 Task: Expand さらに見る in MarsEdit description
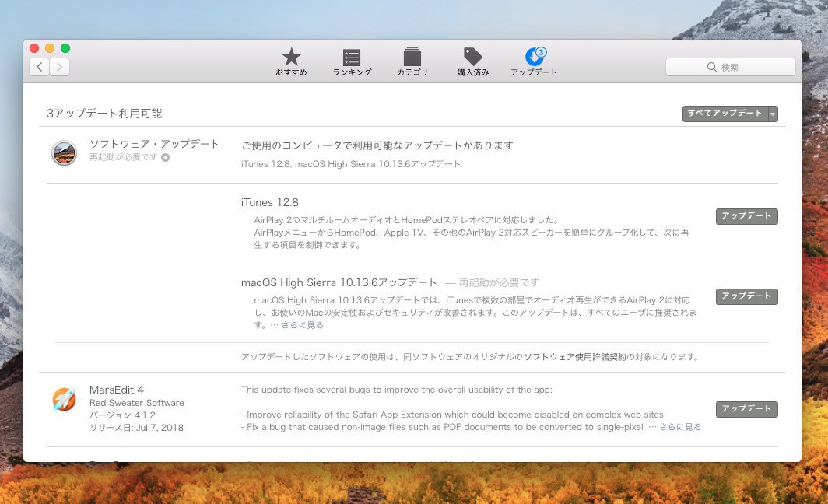pyautogui.click(x=680, y=427)
